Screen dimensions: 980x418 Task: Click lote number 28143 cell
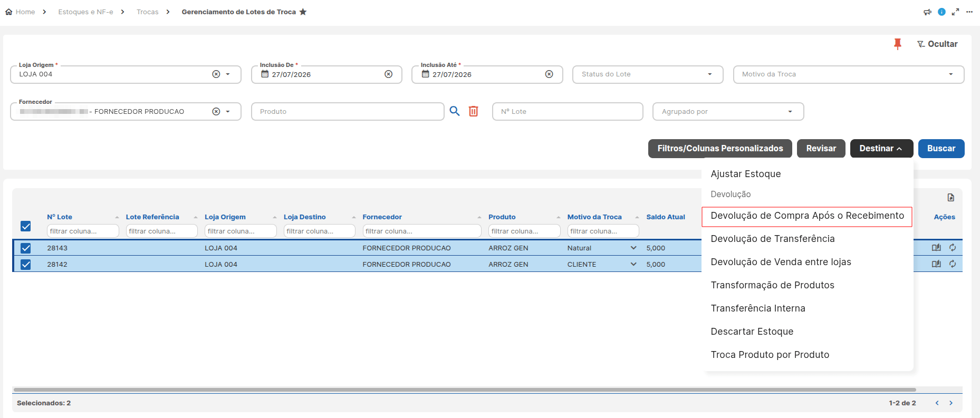tap(57, 248)
